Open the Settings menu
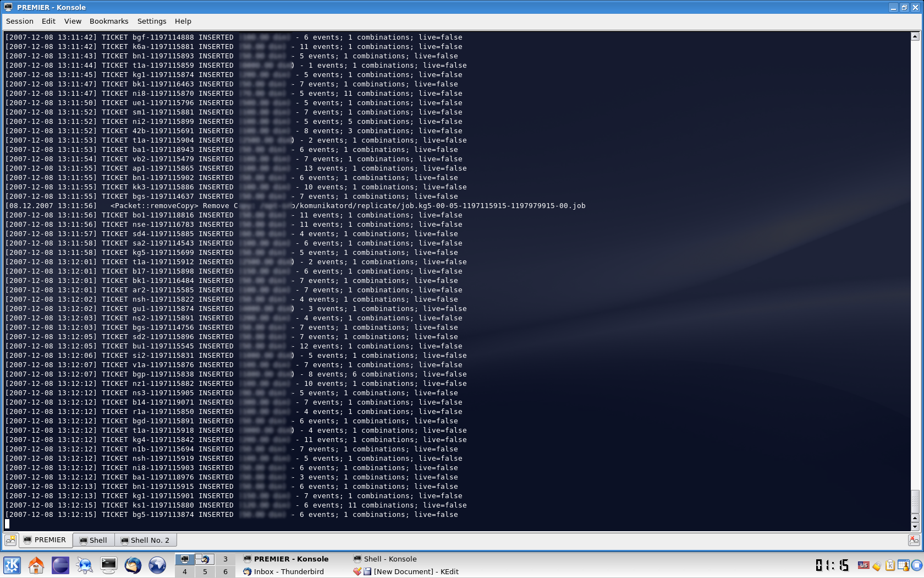The image size is (924, 578). pyautogui.click(x=152, y=21)
